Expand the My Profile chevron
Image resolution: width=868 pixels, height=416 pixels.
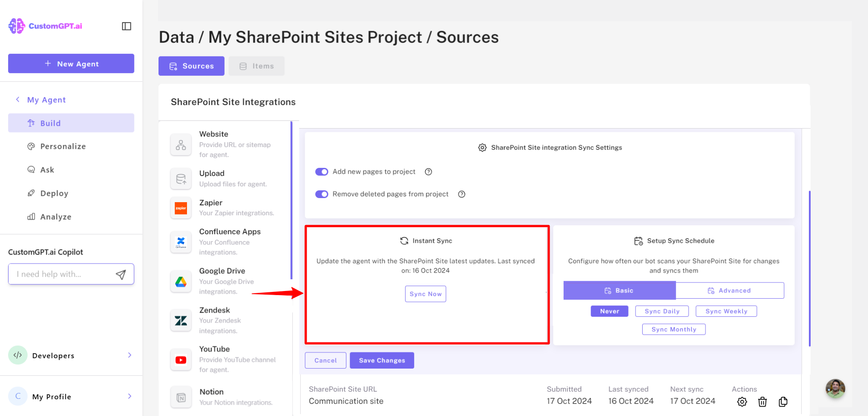(130, 396)
